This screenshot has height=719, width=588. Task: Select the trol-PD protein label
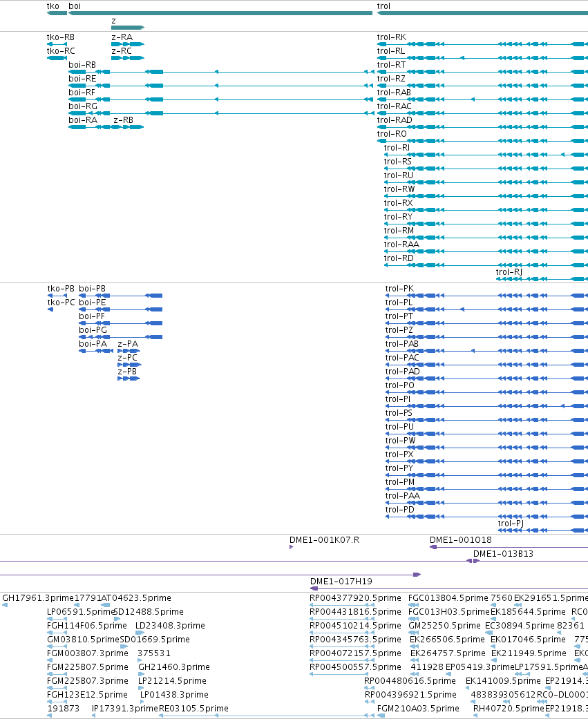point(400,510)
